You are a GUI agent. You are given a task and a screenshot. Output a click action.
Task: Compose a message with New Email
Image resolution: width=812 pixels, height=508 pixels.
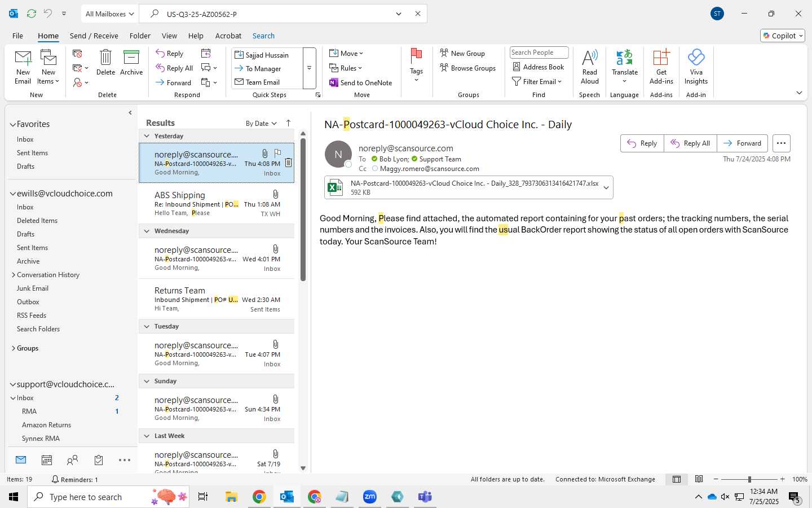pyautogui.click(x=23, y=67)
